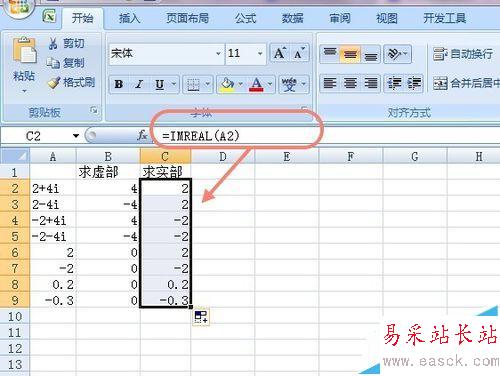
Task: Open the 审阅 ribbon tab
Action: (x=340, y=18)
